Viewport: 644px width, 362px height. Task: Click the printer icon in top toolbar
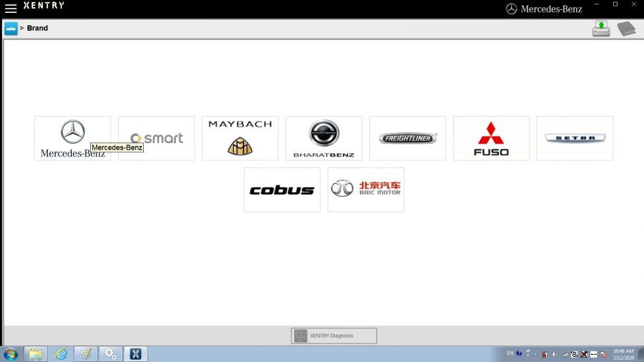pyautogui.click(x=601, y=29)
